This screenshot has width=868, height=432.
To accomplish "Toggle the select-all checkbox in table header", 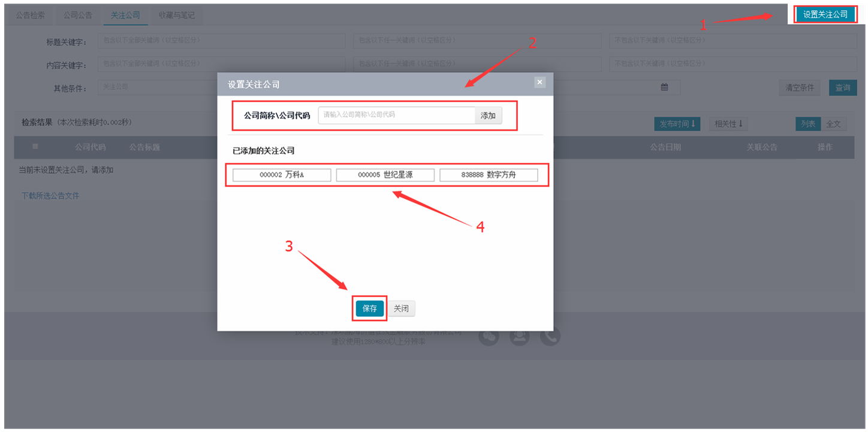I will [35, 146].
